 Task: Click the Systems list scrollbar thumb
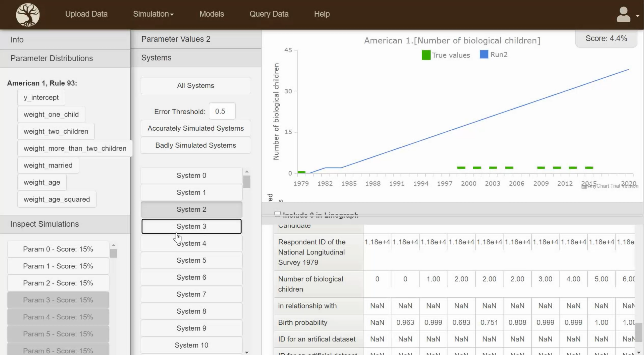[x=247, y=182]
